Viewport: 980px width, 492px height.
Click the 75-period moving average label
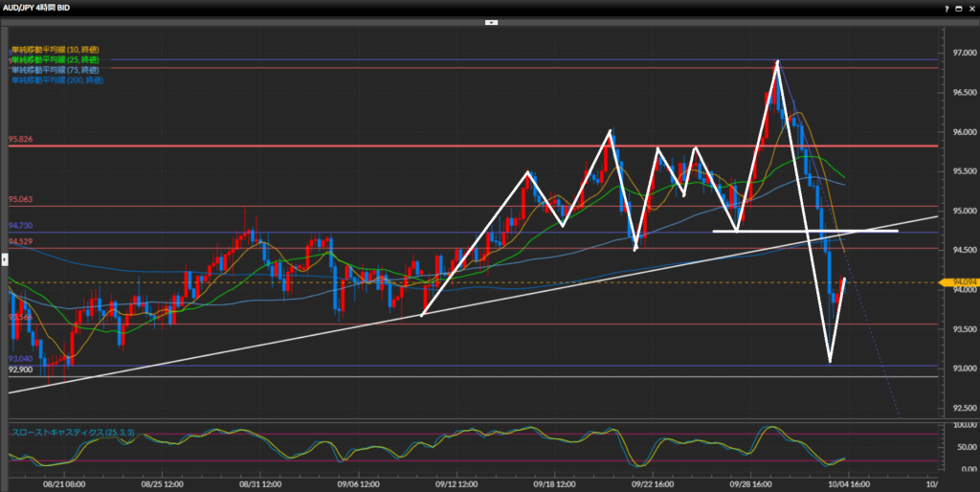coord(55,70)
